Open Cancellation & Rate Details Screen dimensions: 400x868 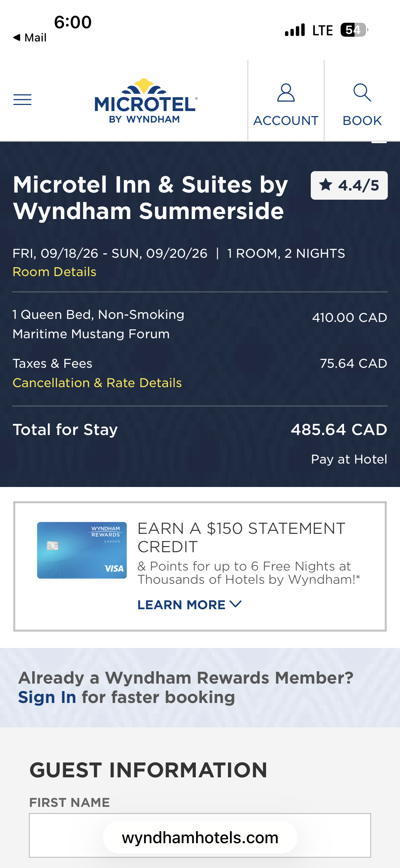pos(97,383)
